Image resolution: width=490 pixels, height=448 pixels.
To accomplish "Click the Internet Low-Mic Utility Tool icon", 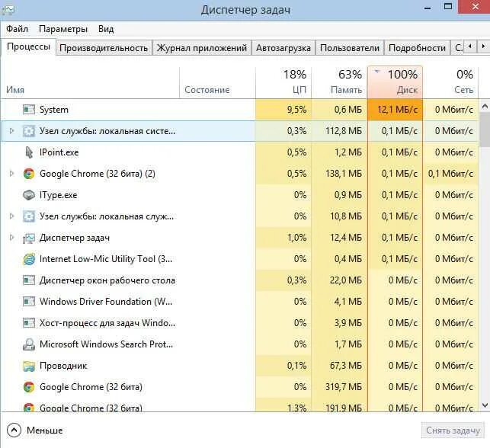I will pyautogui.click(x=29, y=259).
